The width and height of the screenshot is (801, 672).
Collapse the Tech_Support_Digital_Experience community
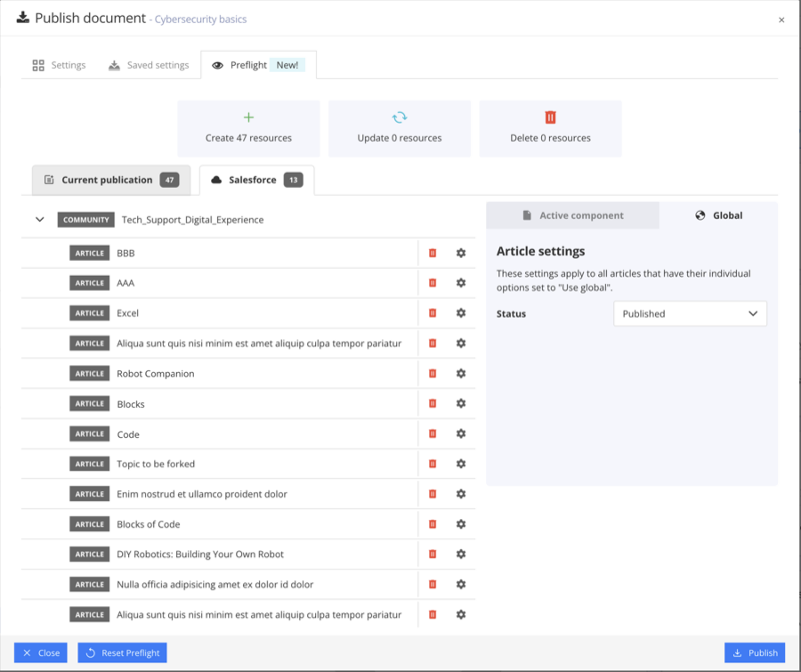tap(39, 219)
